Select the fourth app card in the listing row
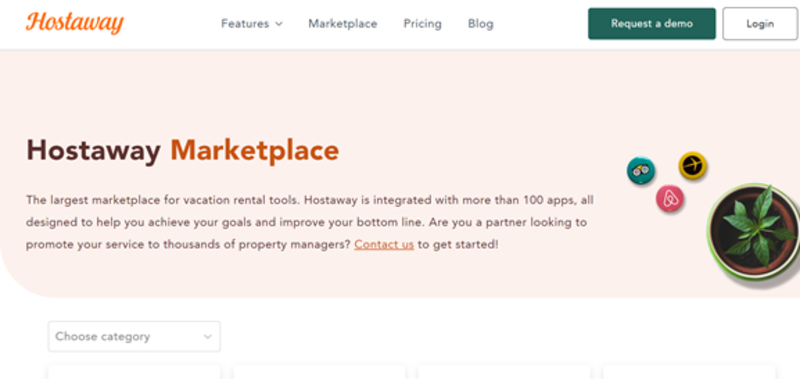The image size is (800, 379). (689, 372)
